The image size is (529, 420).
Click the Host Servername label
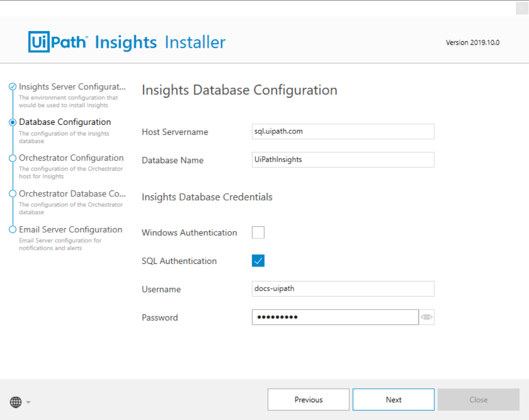click(x=175, y=132)
